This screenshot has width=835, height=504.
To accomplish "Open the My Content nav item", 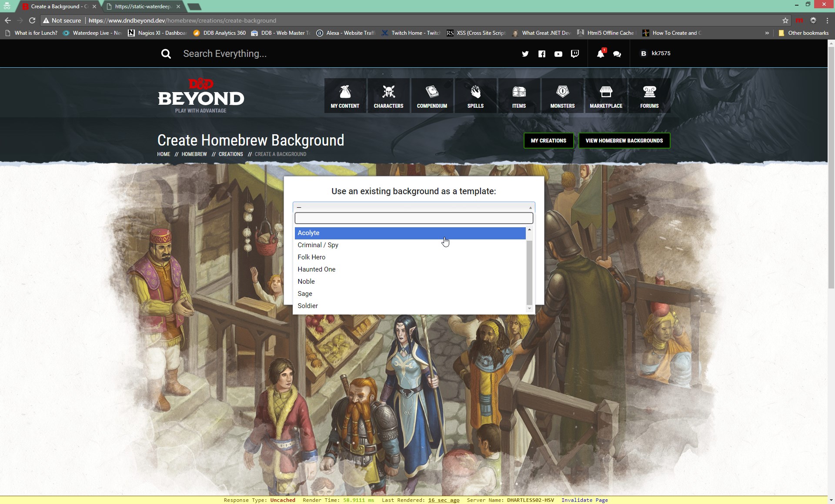I will click(345, 96).
